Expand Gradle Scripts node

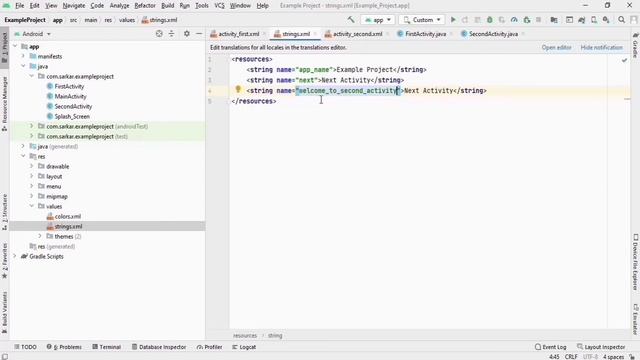point(15,256)
